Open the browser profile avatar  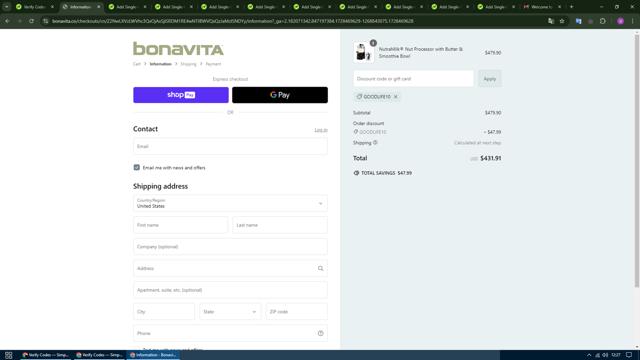tap(620, 21)
